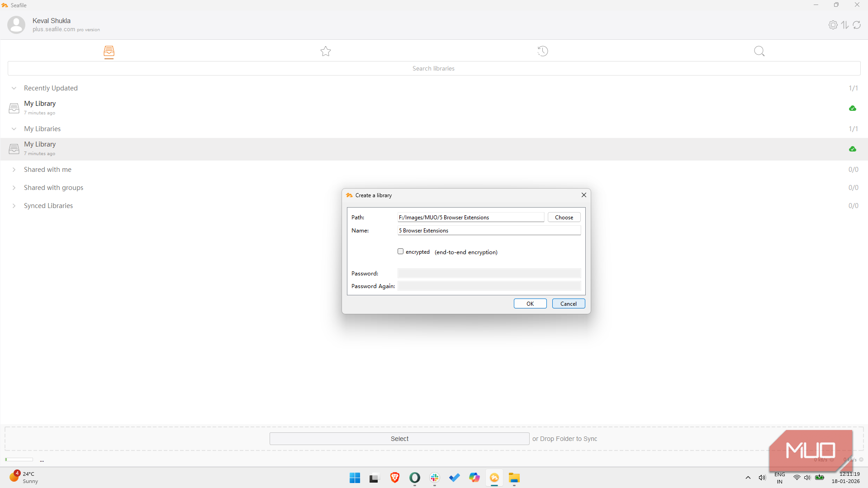Click the Name field with 5 Browser Extensions
This screenshot has height=488, width=868.
(489, 230)
